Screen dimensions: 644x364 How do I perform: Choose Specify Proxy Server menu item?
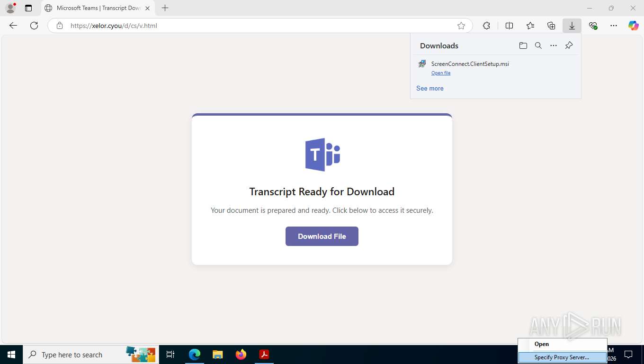point(562,357)
